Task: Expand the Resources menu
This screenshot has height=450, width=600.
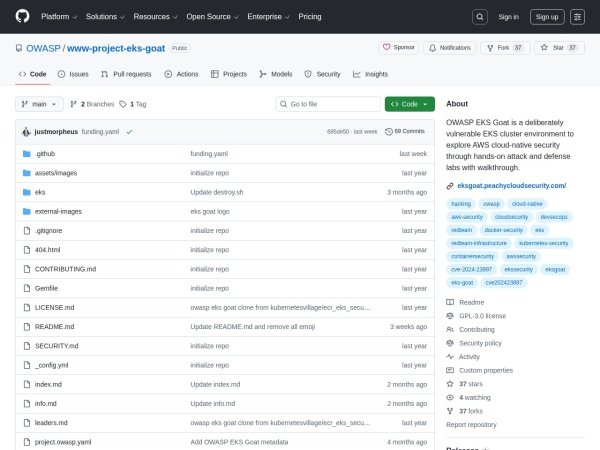Action: [x=155, y=17]
